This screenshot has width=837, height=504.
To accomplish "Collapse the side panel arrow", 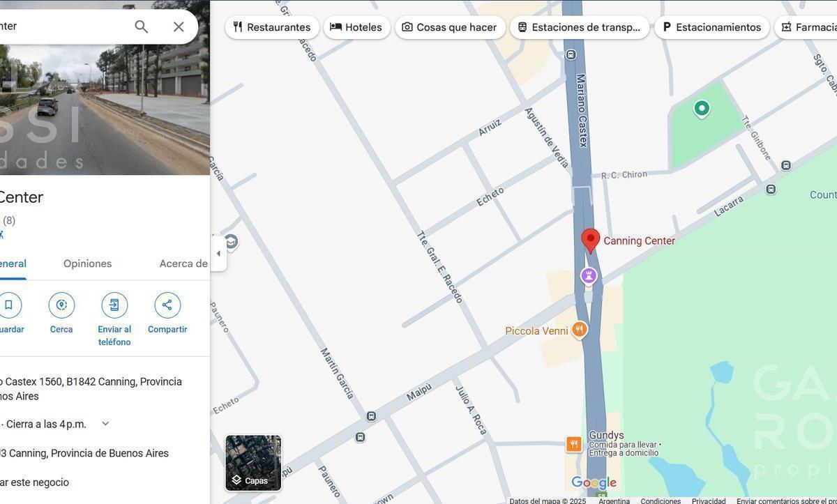I will [x=218, y=254].
